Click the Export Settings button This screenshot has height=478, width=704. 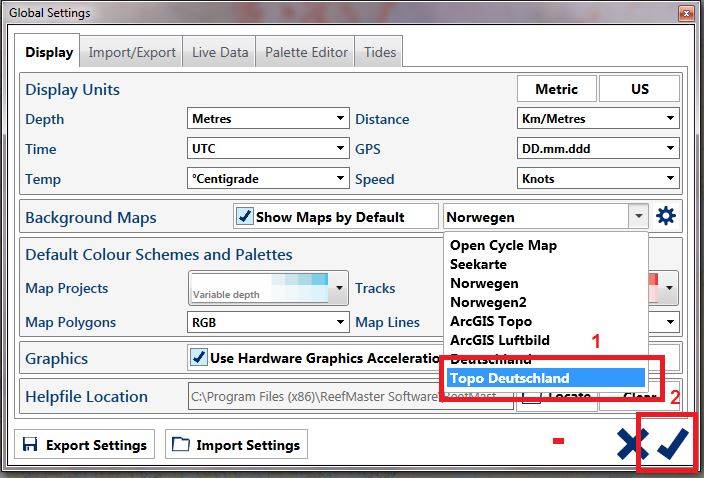86,445
